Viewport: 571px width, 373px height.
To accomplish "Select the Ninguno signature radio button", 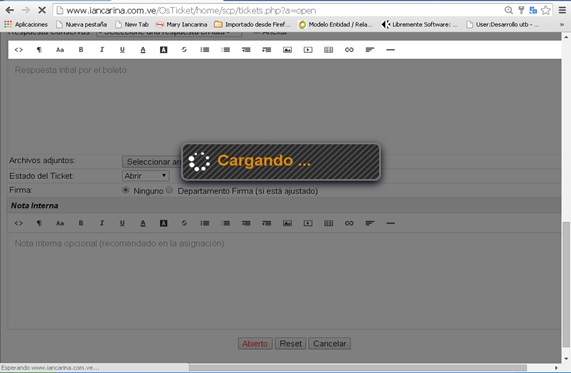I will pyautogui.click(x=126, y=190).
